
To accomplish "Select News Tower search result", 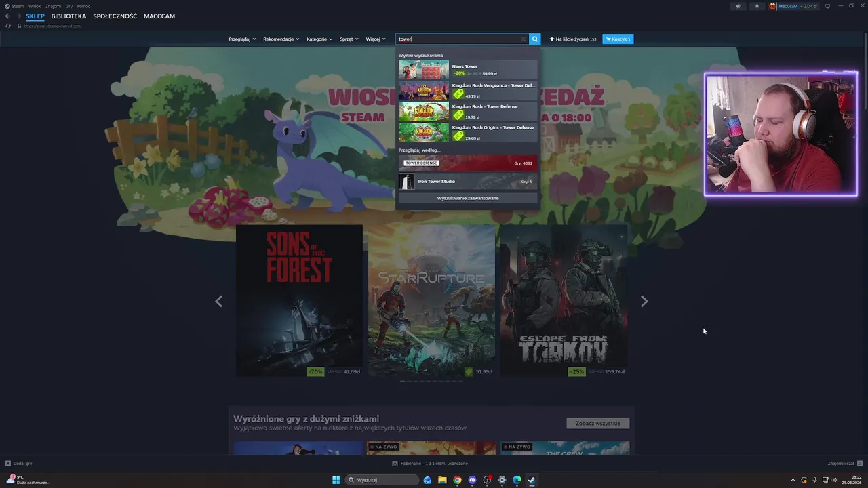I will [468, 70].
